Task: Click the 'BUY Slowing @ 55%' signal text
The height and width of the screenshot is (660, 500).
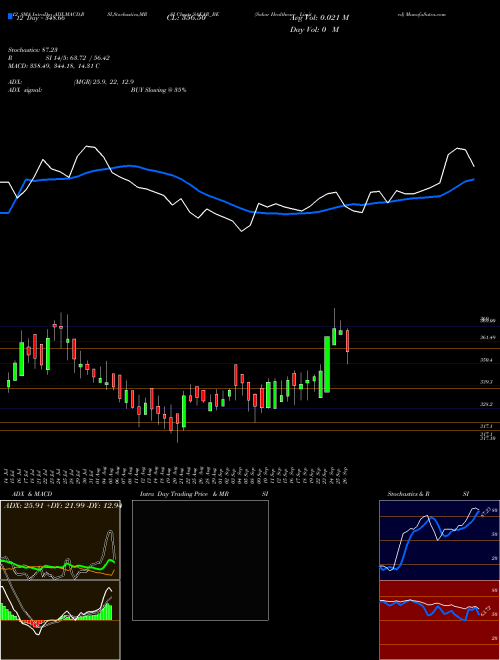Action: pos(158,90)
